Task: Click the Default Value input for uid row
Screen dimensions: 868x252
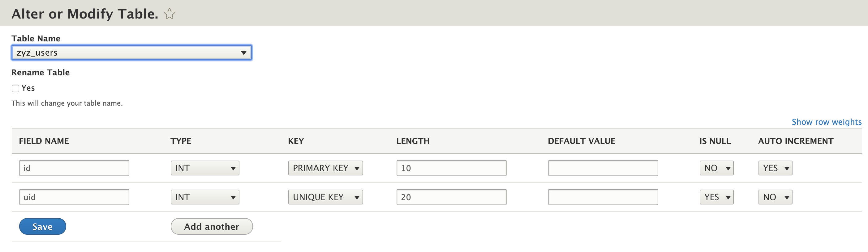Action: [603, 197]
